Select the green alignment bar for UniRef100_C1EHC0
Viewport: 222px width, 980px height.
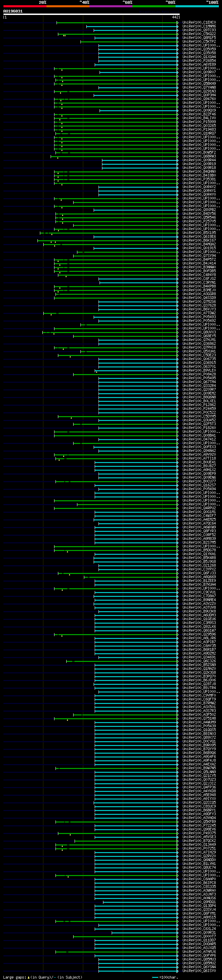coord(117,23)
